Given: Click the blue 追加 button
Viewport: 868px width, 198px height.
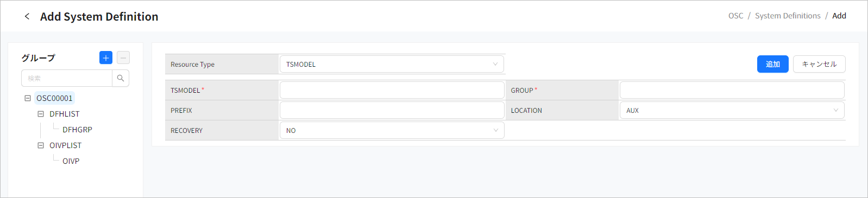Looking at the screenshot, I should pyautogui.click(x=772, y=64).
